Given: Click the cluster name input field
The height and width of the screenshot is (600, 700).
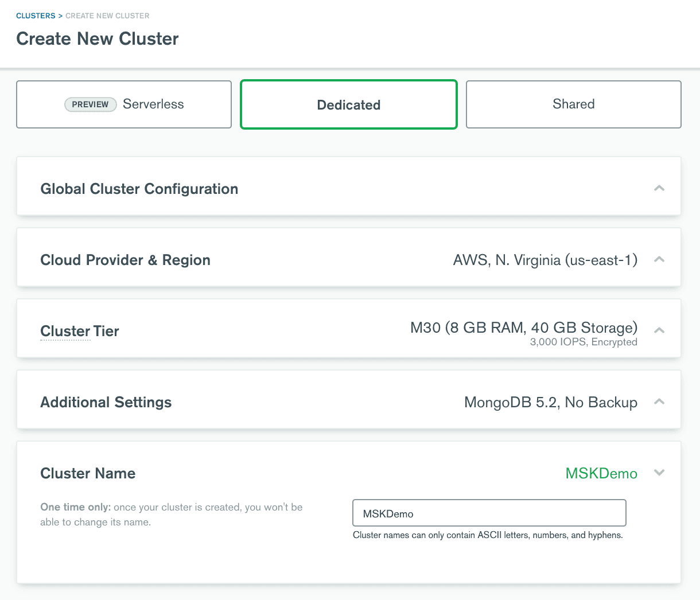Looking at the screenshot, I should click(x=489, y=513).
